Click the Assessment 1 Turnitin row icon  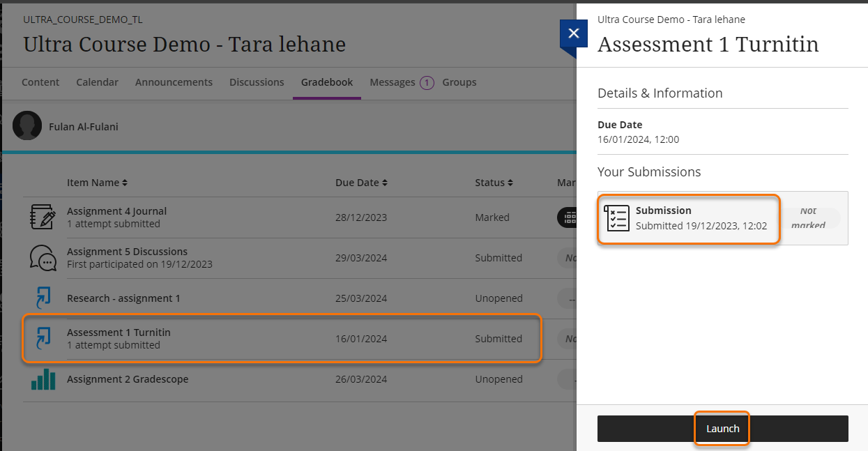(43, 339)
